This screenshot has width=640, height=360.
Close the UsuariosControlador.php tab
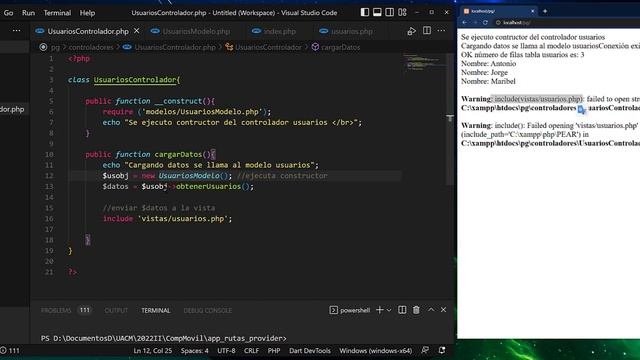coord(137,31)
